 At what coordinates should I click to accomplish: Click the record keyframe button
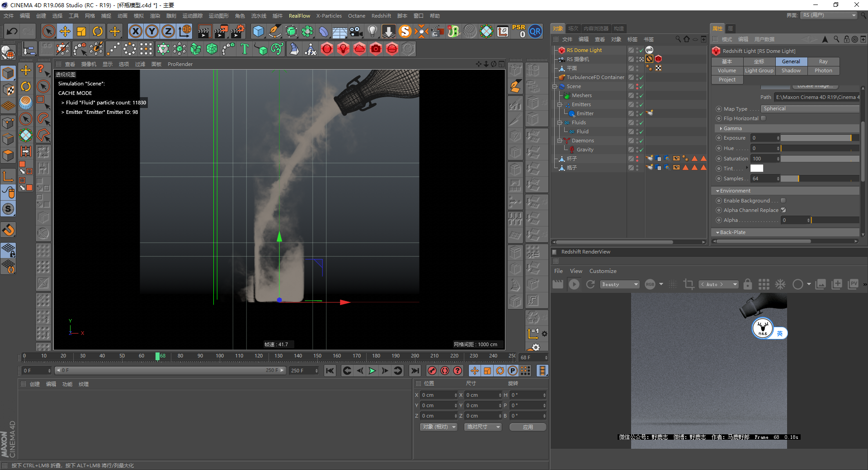click(432, 371)
